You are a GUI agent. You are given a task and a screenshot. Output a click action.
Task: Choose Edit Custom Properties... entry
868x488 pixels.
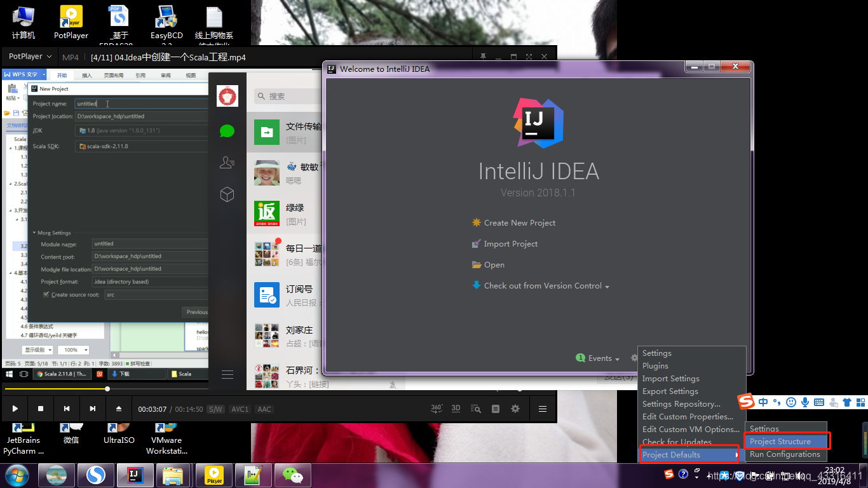[688, 417]
